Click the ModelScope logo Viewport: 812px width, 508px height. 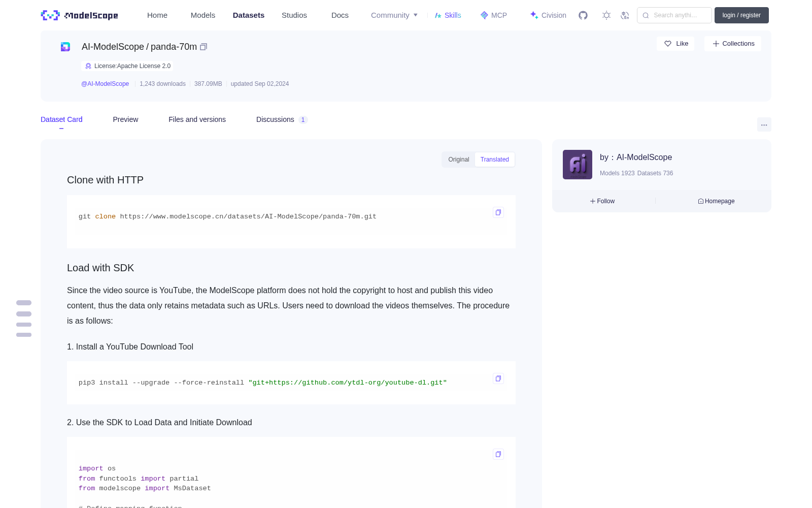coord(80,15)
